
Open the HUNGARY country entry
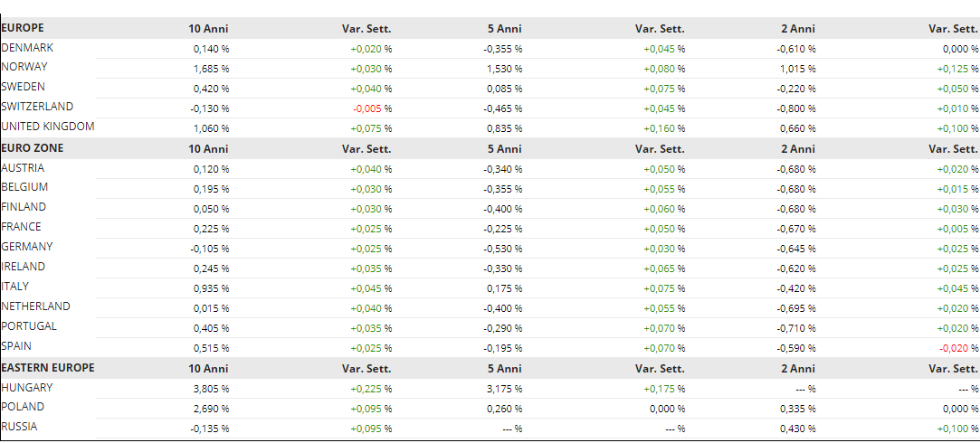(27, 388)
